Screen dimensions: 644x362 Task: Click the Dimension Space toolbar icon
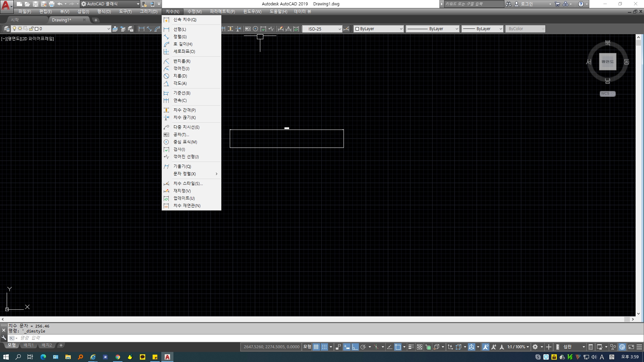(230, 29)
